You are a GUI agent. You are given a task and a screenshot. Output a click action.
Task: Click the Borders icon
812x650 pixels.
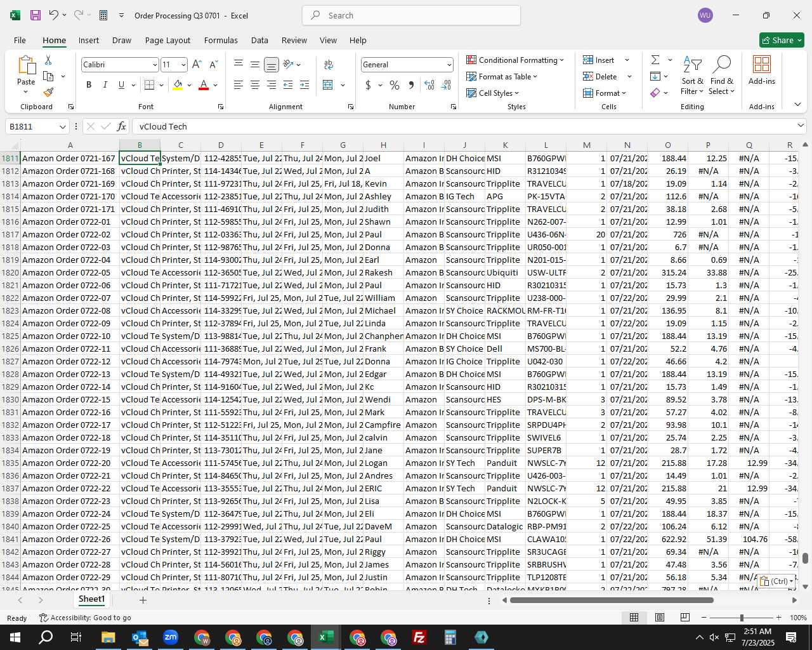(x=150, y=85)
